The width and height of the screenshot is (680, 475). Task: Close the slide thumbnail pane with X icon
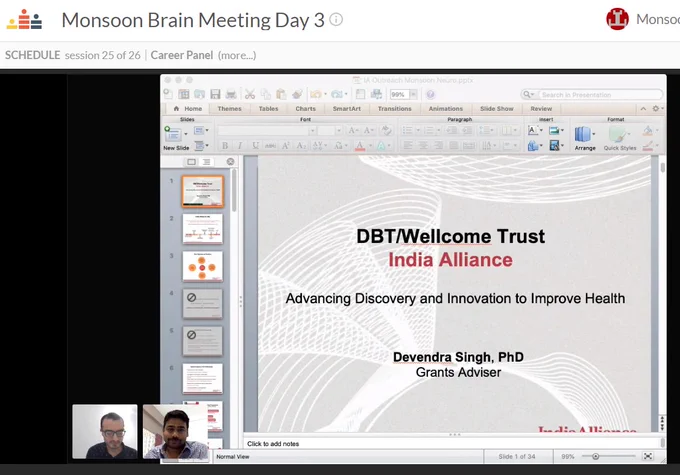(x=230, y=161)
